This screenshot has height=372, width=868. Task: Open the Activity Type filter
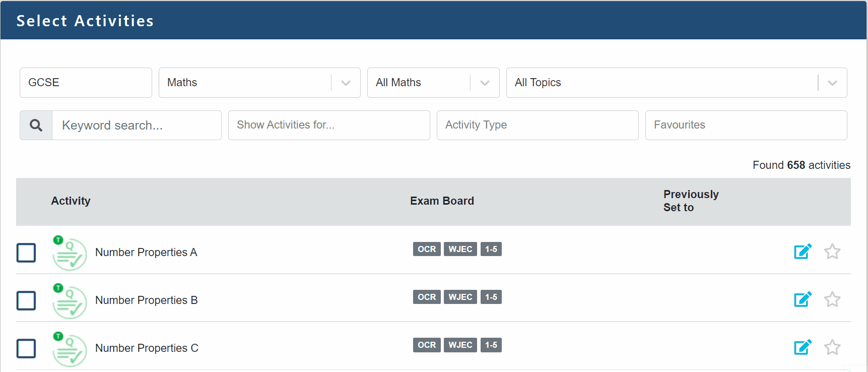pyautogui.click(x=538, y=125)
